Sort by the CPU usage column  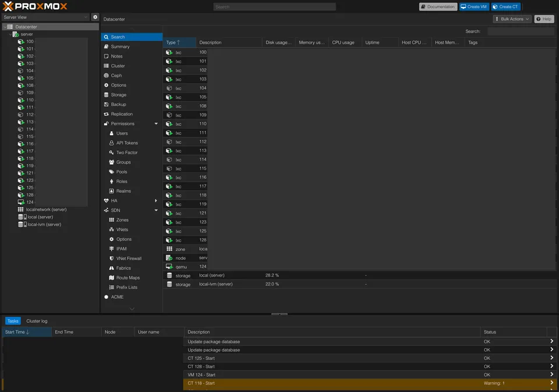pyautogui.click(x=345, y=43)
